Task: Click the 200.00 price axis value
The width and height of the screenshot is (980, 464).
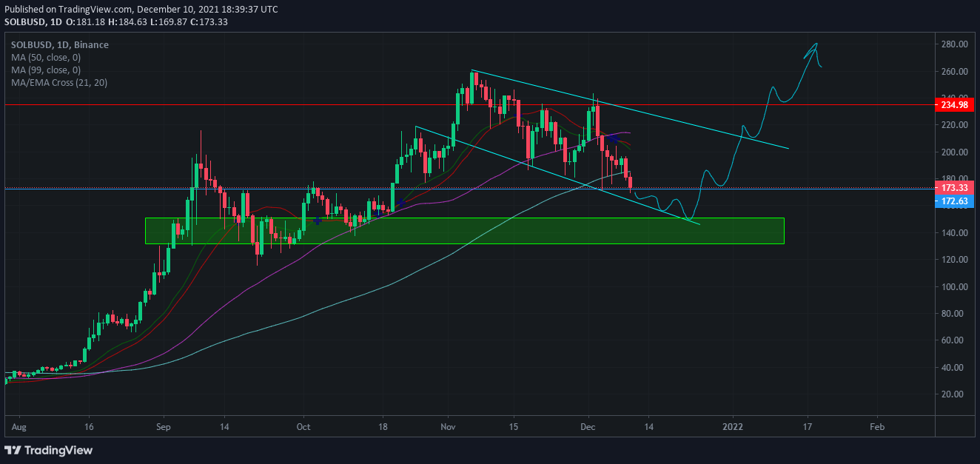Action: coord(955,152)
